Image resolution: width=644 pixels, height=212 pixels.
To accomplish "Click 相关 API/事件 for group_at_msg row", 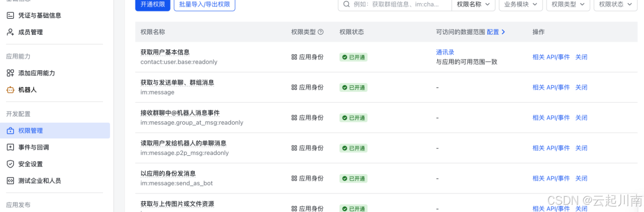I will pyautogui.click(x=551, y=118).
